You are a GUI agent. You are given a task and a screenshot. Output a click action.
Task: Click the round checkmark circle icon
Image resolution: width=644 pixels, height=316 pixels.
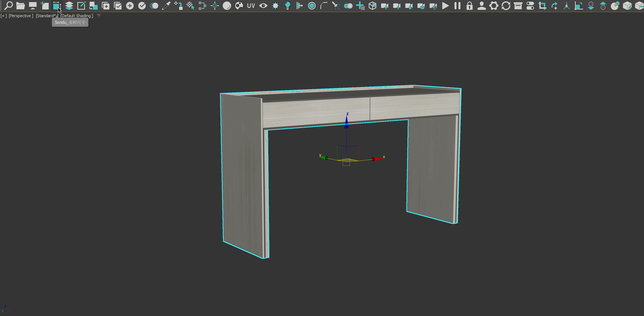[x=142, y=5]
